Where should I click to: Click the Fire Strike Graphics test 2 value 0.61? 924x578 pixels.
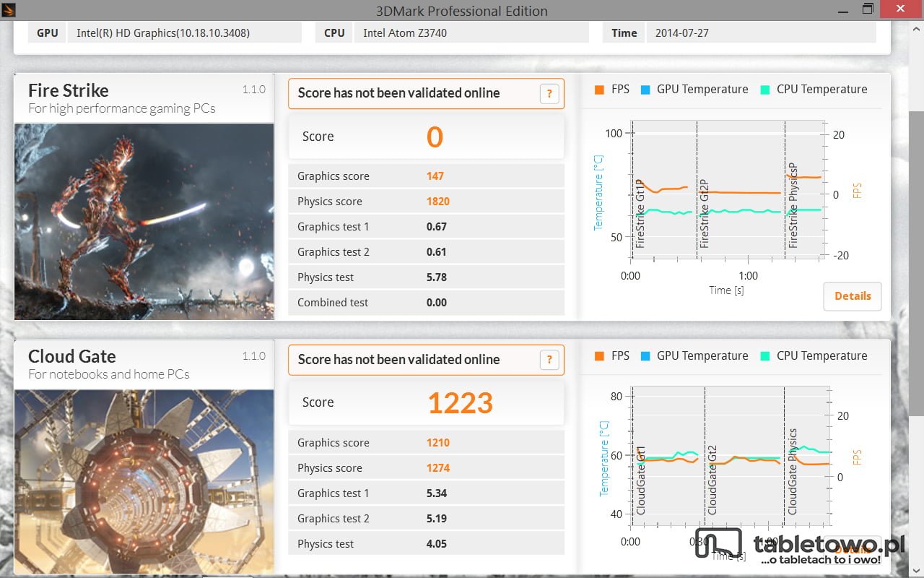pyautogui.click(x=437, y=252)
